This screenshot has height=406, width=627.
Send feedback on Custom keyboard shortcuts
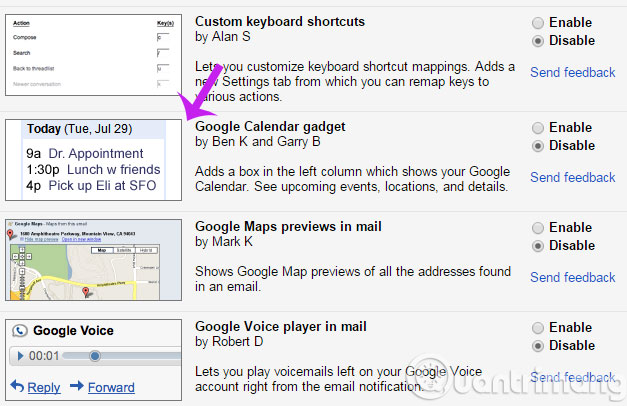click(x=572, y=72)
